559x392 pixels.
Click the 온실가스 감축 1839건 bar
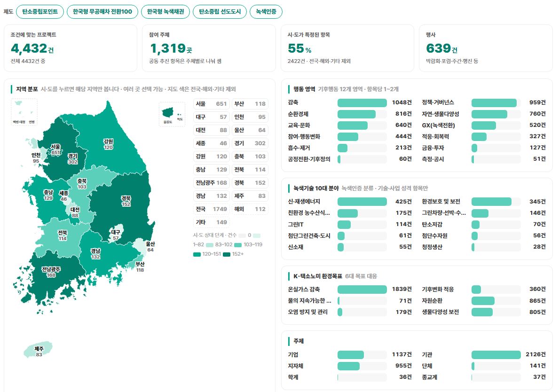point(362,290)
